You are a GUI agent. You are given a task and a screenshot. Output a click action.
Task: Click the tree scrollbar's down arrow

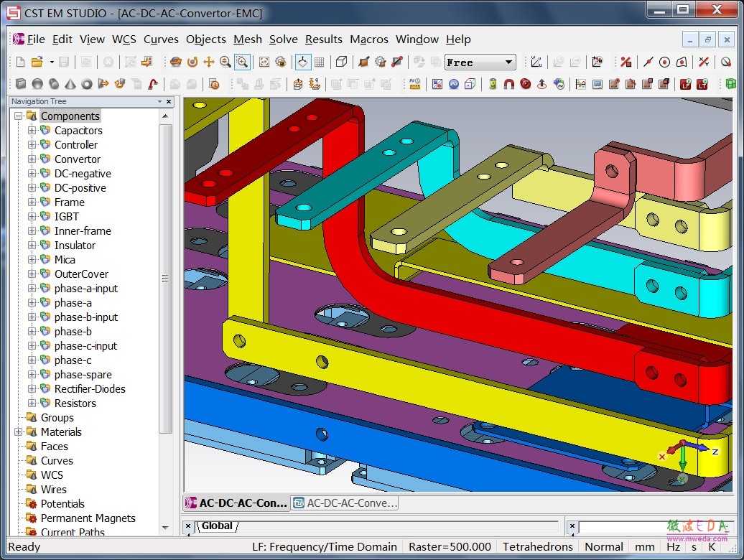click(x=165, y=527)
